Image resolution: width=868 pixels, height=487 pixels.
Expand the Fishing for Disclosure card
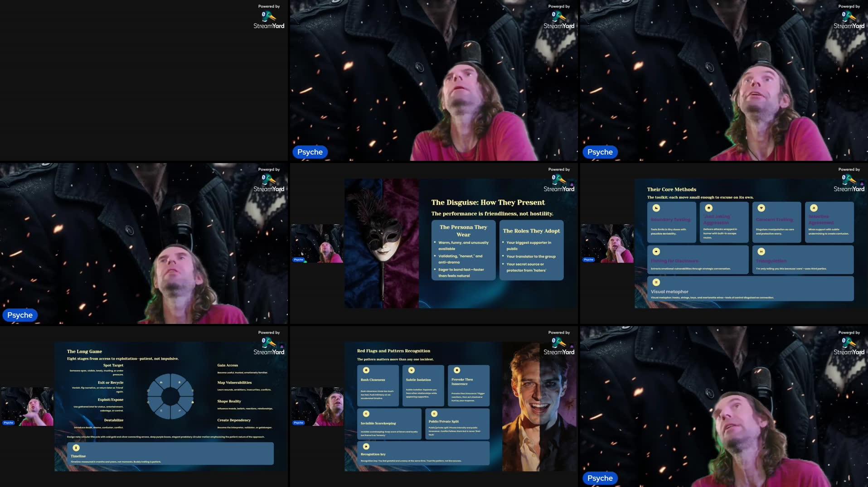pyautogui.click(x=698, y=260)
